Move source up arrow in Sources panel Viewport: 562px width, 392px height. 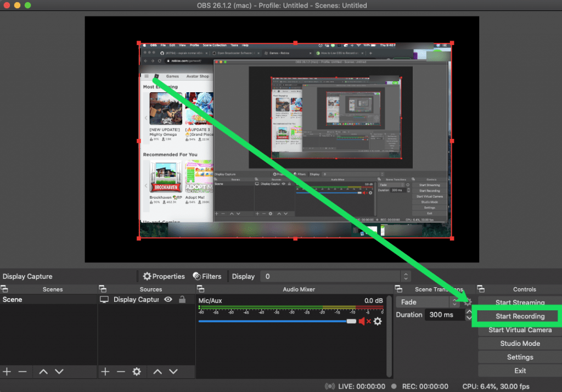tap(158, 372)
